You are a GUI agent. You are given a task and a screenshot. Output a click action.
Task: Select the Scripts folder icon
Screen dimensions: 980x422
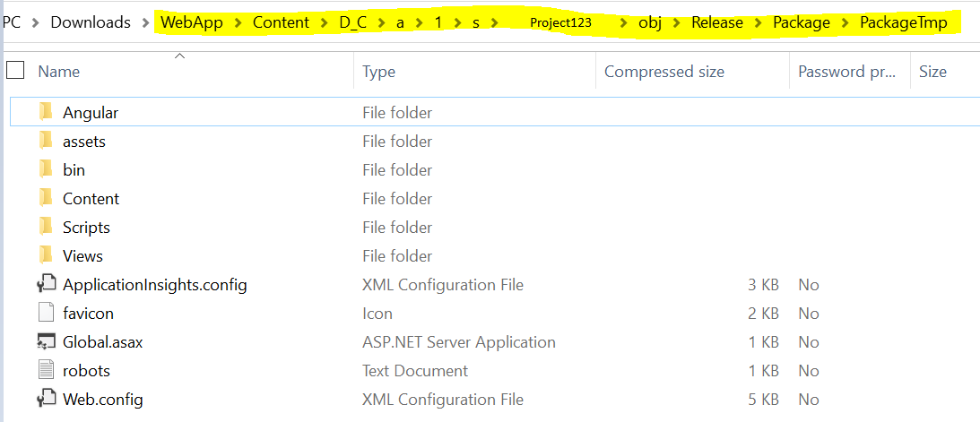coord(47,227)
